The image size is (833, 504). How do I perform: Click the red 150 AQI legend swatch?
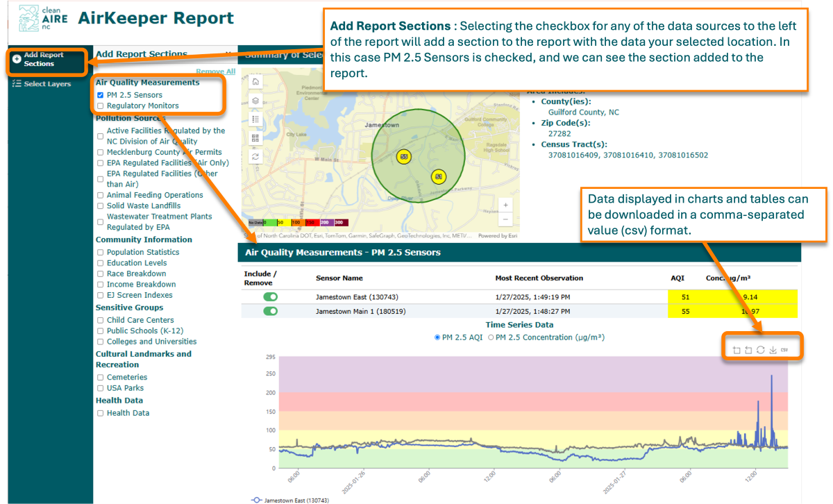coord(312,223)
